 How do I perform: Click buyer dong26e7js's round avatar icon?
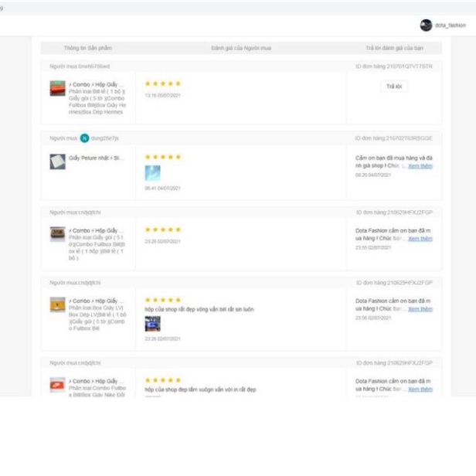[x=84, y=138]
